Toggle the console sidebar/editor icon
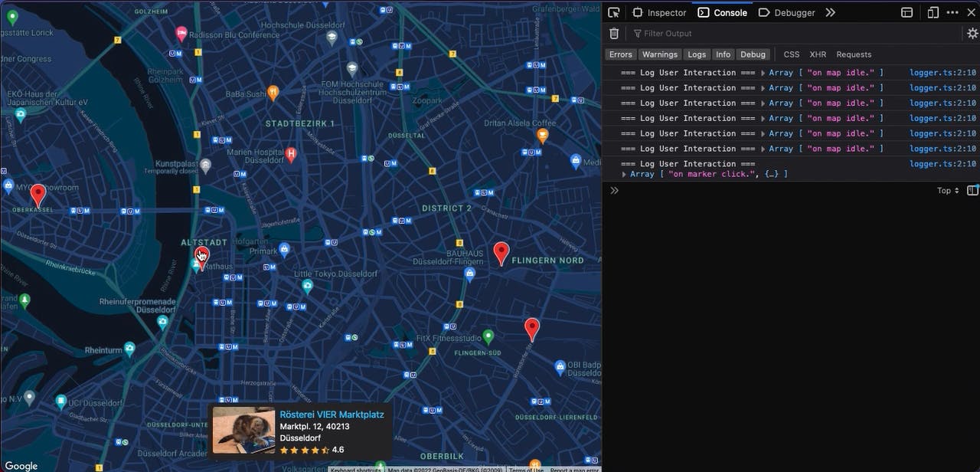Viewport: 980px width, 472px height. coord(972,191)
